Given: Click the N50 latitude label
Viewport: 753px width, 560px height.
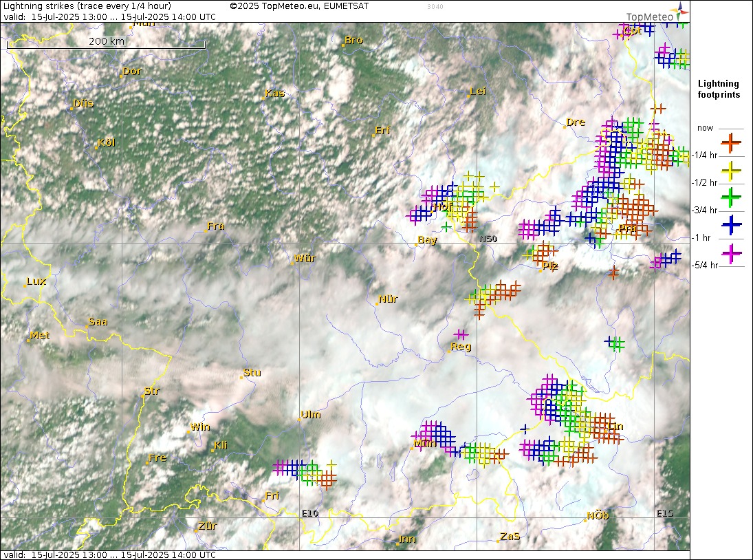Looking at the screenshot, I should coord(488,239).
